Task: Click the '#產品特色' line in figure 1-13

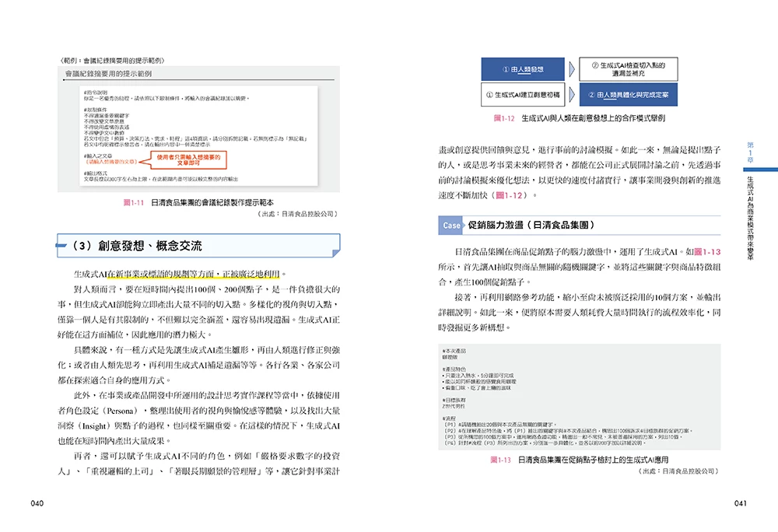Action: click(454, 369)
